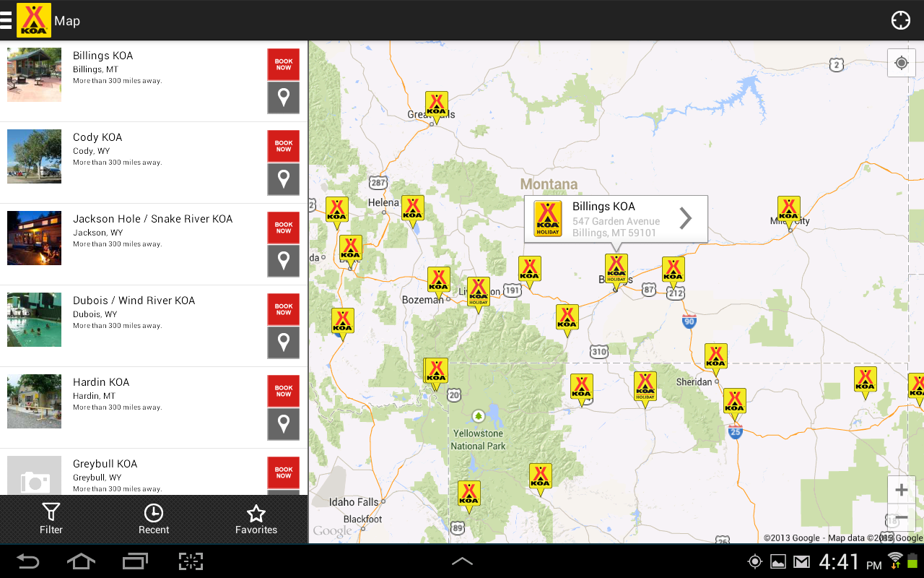The image size is (924, 578).
Task: Click the map pin icon for Billings KOA
Action: pos(283,97)
